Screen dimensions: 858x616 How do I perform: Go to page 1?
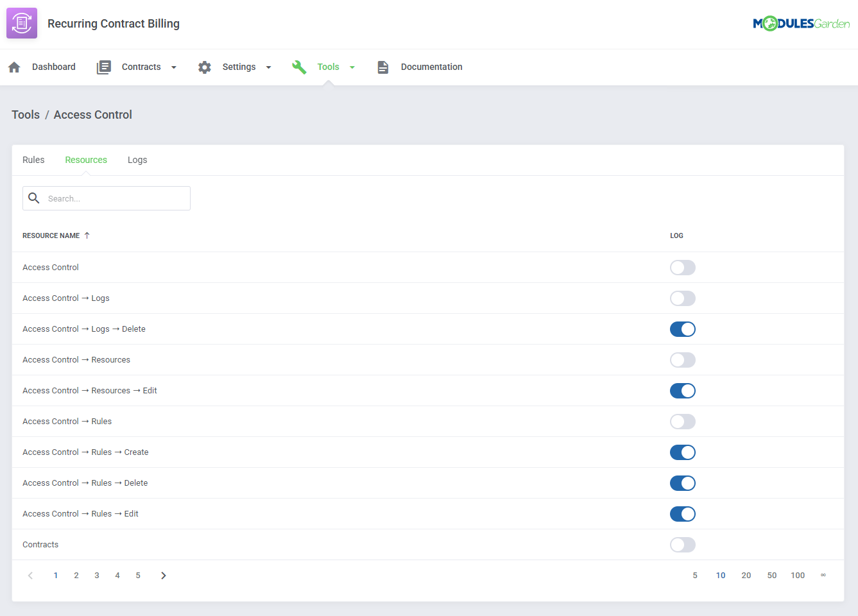pos(56,576)
